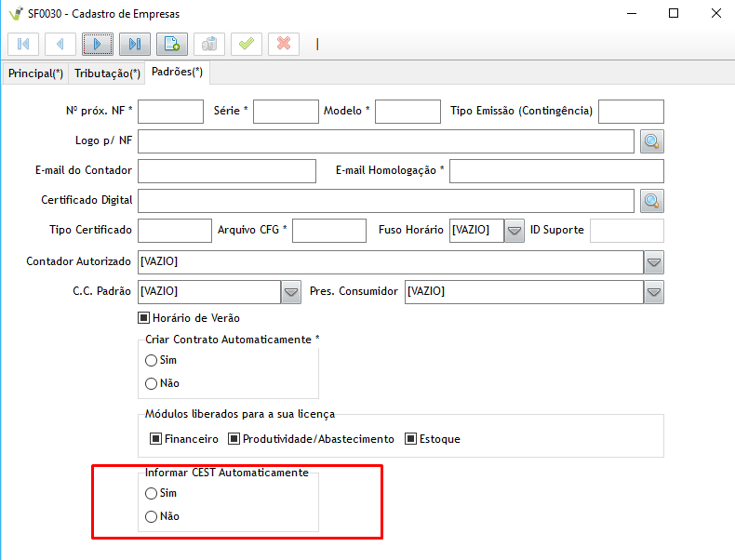735x560 pixels.
Task: Switch to the Principal tab
Action: click(x=35, y=73)
